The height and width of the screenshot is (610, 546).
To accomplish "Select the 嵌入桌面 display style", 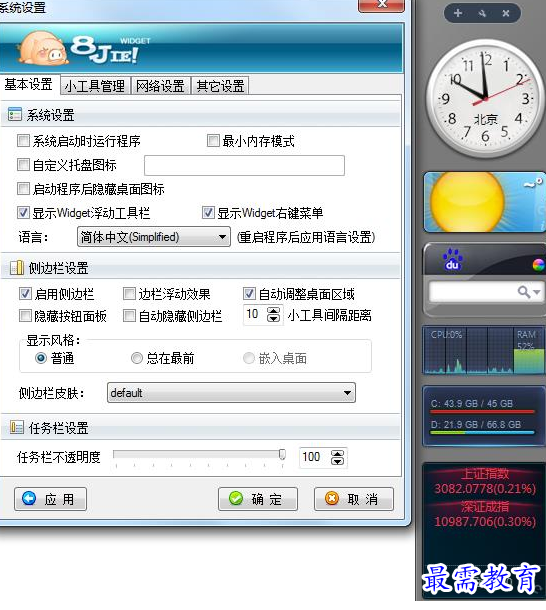I will pyautogui.click(x=249, y=358).
